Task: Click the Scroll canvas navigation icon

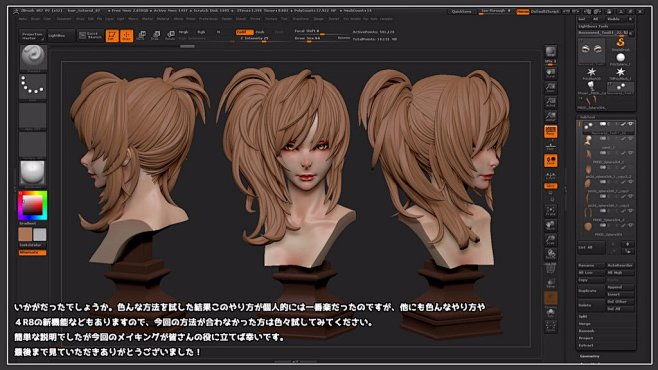Action: click(551, 74)
